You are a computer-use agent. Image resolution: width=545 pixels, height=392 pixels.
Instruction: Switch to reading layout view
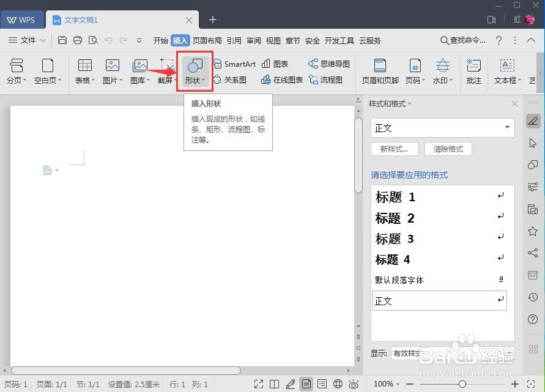(274, 384)
